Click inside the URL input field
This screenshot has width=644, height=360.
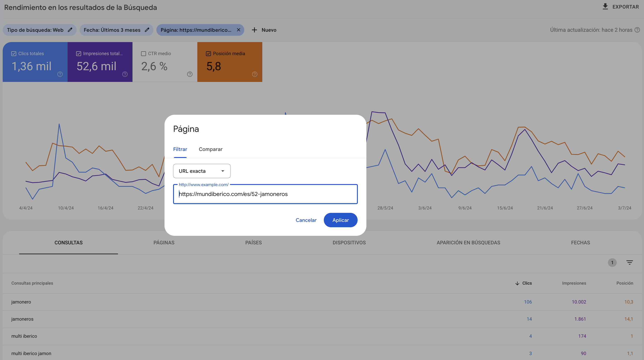click(265, 194)
